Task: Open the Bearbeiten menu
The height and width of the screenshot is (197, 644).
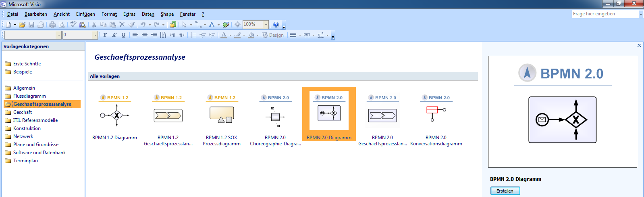Action: pos(36,14)
